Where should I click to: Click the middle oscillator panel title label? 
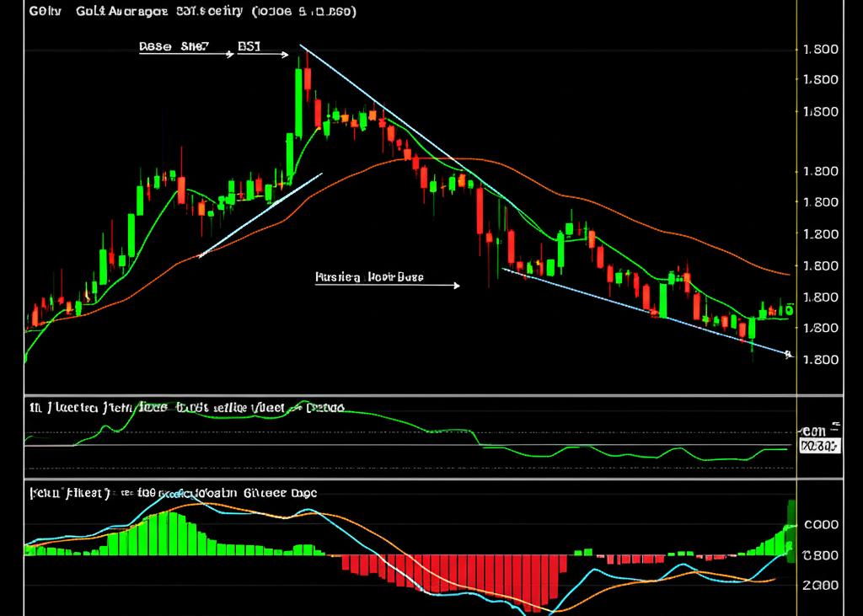point(185,408)
